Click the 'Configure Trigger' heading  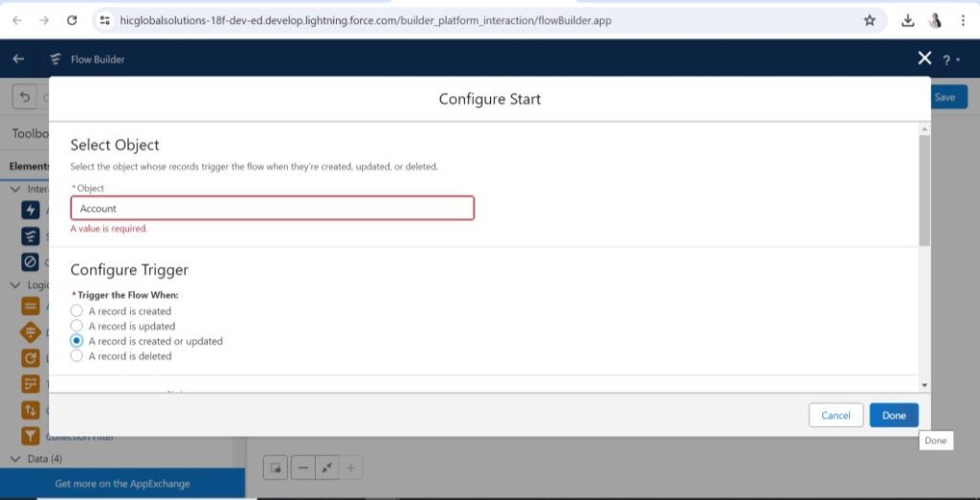click(x=129, y=270)
